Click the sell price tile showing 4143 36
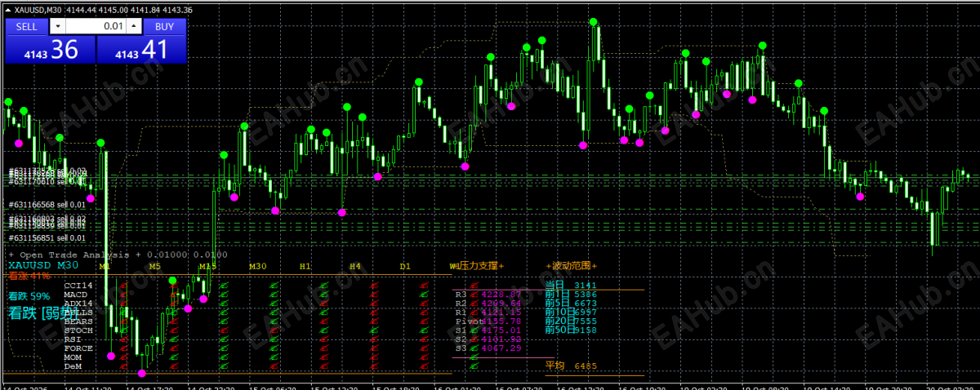Image resolution: width=980 pixels, height=390 pixels. [51, 49]
